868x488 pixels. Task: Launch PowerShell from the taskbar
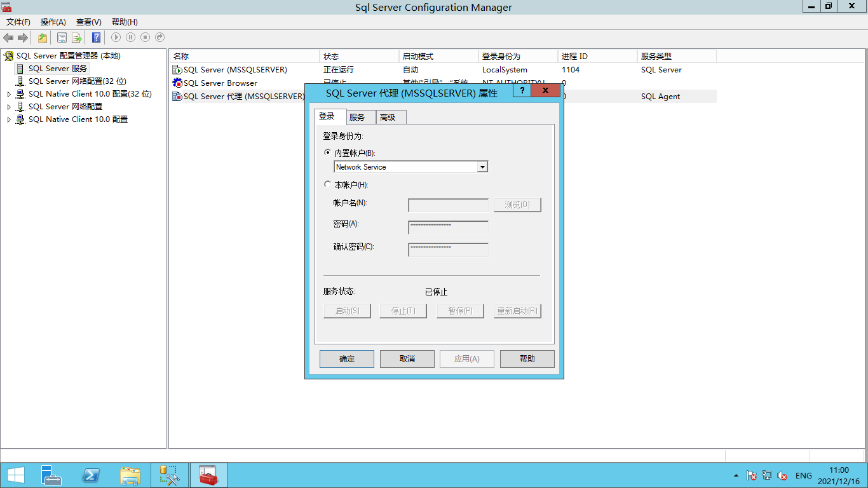(91, 475)
